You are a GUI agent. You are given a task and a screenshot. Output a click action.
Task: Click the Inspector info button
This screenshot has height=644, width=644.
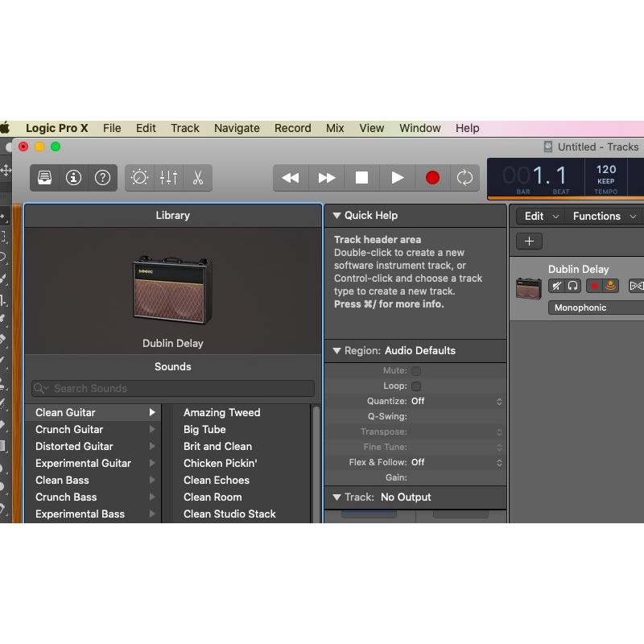tap(74, 178)
